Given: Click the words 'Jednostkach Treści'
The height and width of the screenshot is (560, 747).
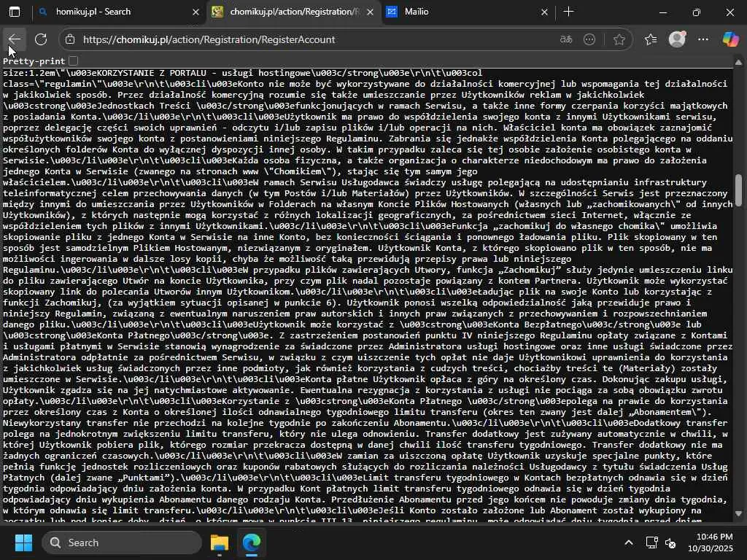Looking at the screenshot, I should click(144, 106).
